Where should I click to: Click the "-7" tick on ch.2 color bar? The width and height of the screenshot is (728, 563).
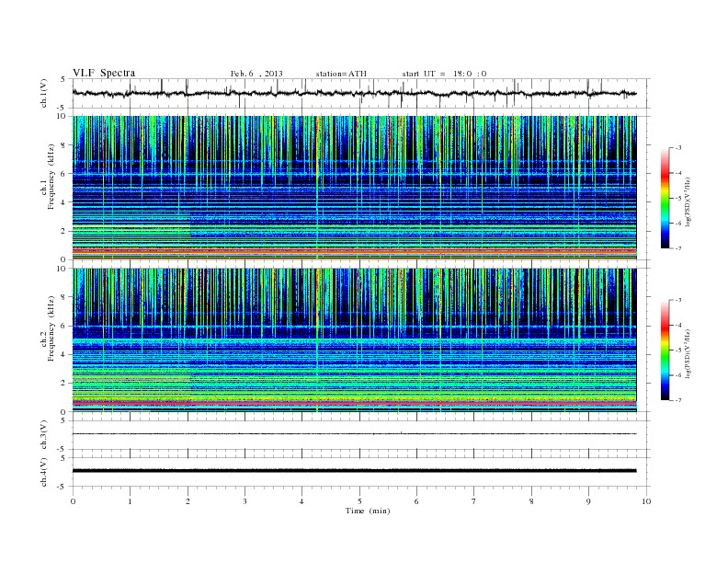(x=677, y=400)
